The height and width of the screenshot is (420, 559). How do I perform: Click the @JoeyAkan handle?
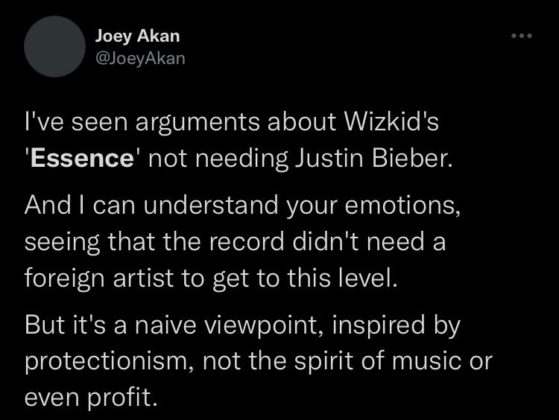(x=140, y=58)
